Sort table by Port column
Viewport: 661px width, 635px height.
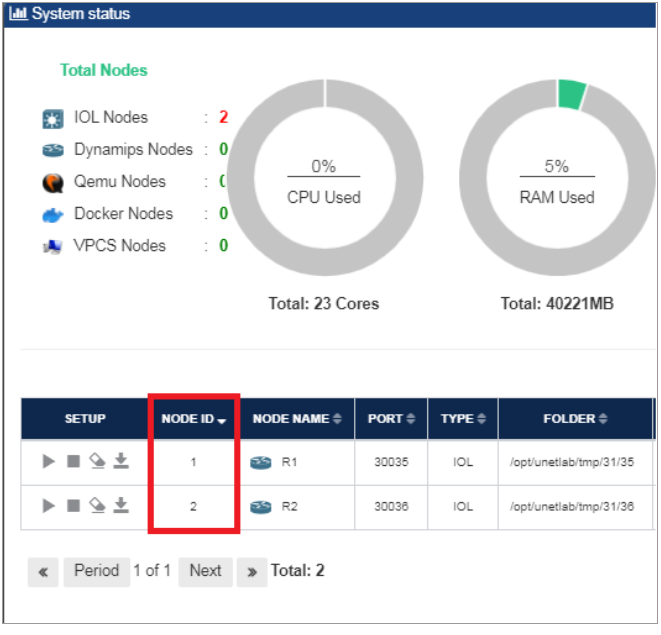click(x=391, y=419)
